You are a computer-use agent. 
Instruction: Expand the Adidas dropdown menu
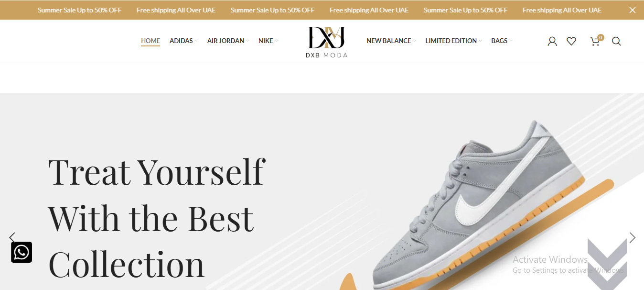coord(183,41)
